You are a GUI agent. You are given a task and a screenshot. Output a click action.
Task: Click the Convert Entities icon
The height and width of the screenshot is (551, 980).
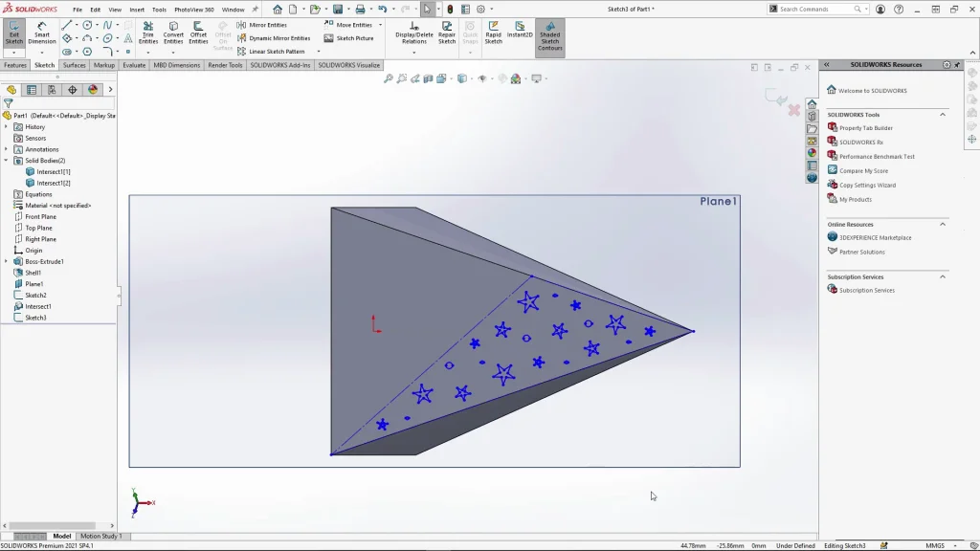pyautogui.click(x=173, y=33)
